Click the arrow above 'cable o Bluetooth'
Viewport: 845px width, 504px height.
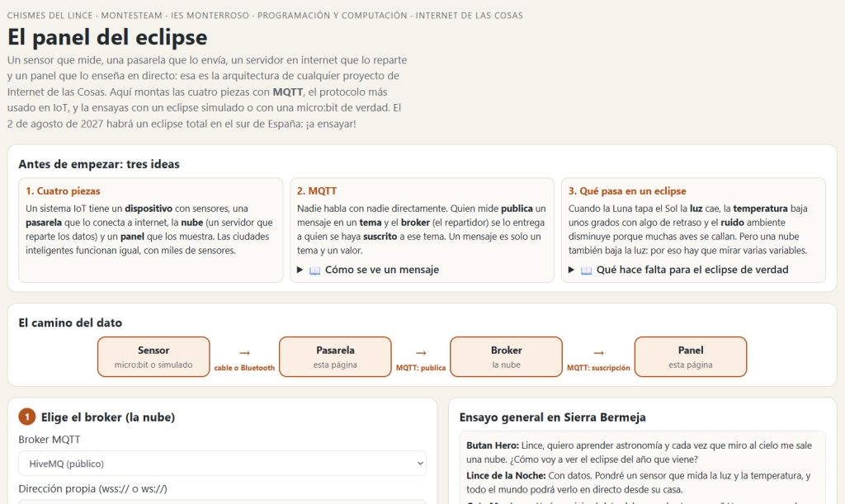[x=244, y=353]
